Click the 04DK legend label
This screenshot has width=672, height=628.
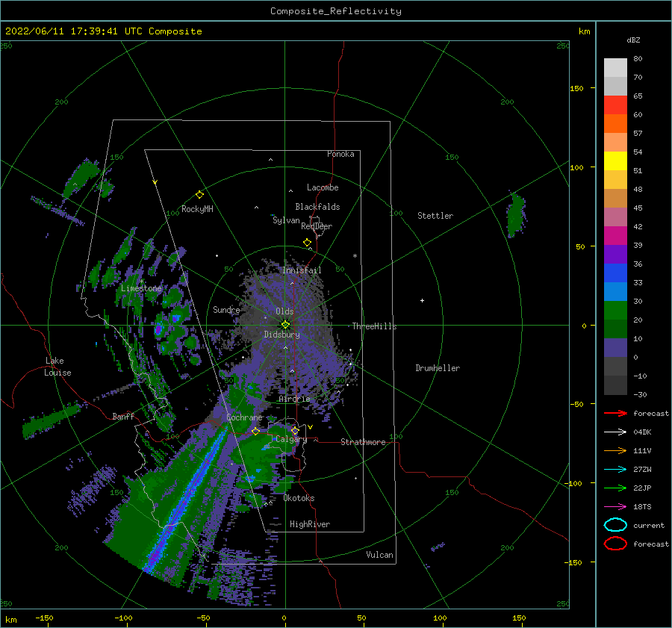642,432
